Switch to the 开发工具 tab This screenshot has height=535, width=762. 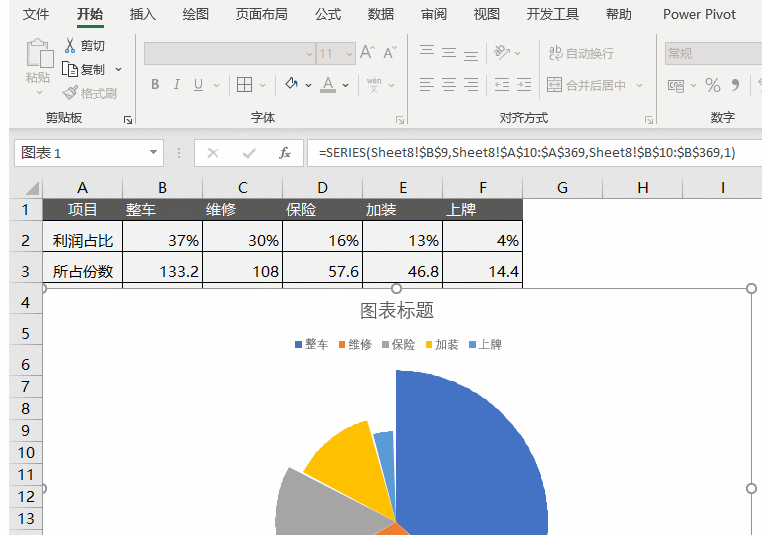point(553,14)
